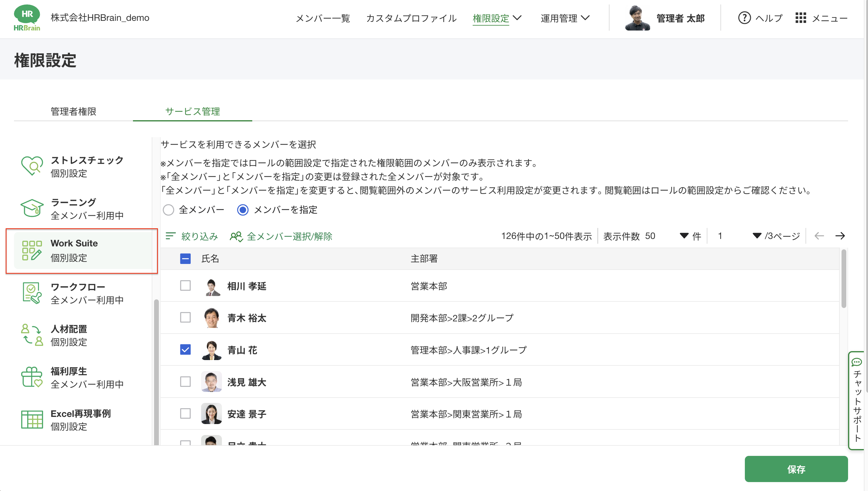
Task: Select the Work Suite service icon
Action: click(32, 251)
